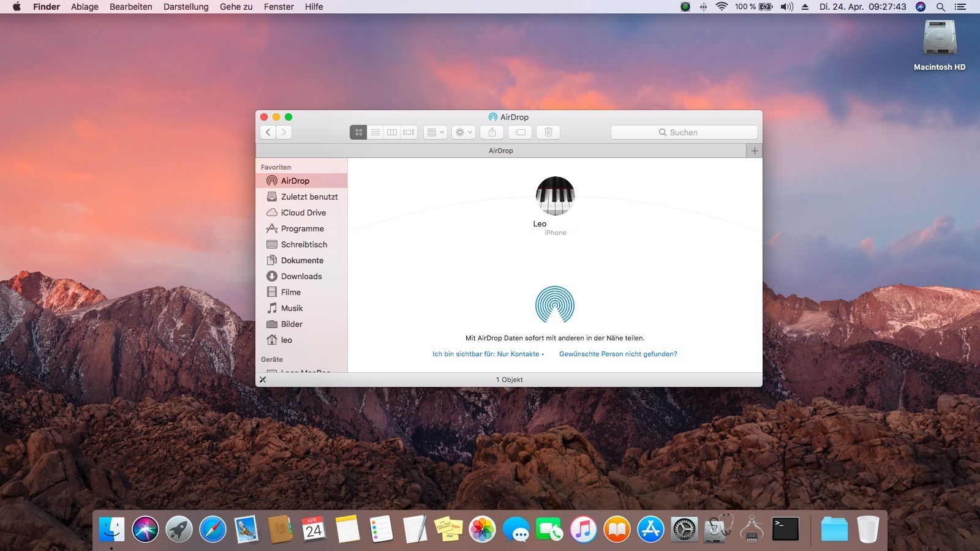Open Downloads in the sidebar
The width and height of the screenshot is (980, 551).
click(301, 276)
